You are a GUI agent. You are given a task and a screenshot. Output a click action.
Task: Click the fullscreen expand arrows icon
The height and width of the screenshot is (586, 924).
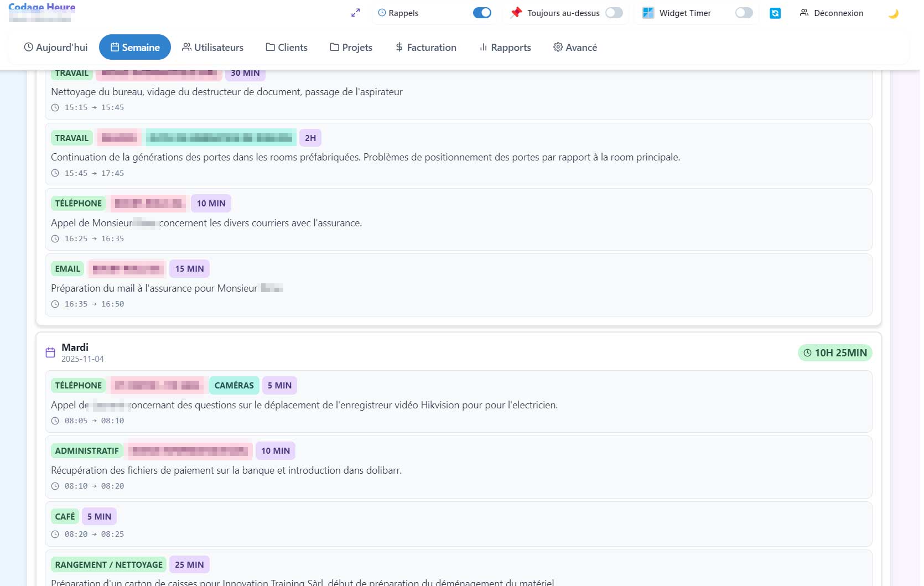click(x=355, y=12)
